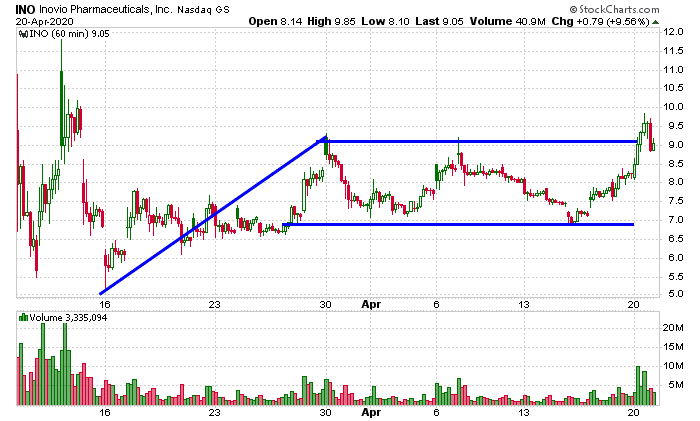Image resolution: width=700 pixels, height=421 pixels.
Task: Click the Apr month label under the volume panel
Action: point(371,413)
